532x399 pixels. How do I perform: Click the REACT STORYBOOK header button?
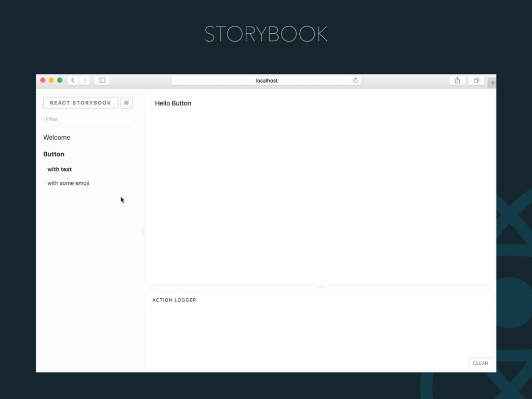coord(81,103)
